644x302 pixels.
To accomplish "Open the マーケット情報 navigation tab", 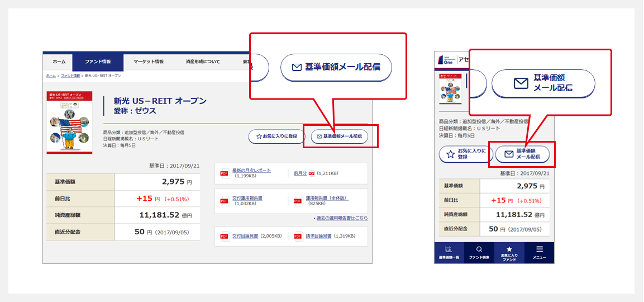I will (x=149, y=62).
